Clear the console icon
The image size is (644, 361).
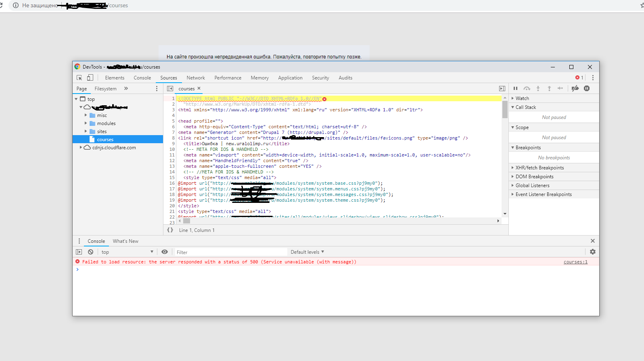point(91,252)
